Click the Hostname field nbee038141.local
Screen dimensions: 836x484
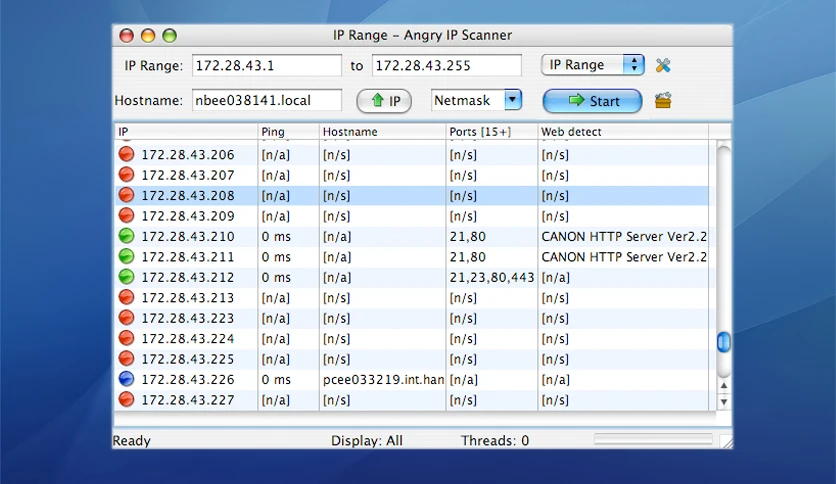pyautogui.click(x=267, y=100)
